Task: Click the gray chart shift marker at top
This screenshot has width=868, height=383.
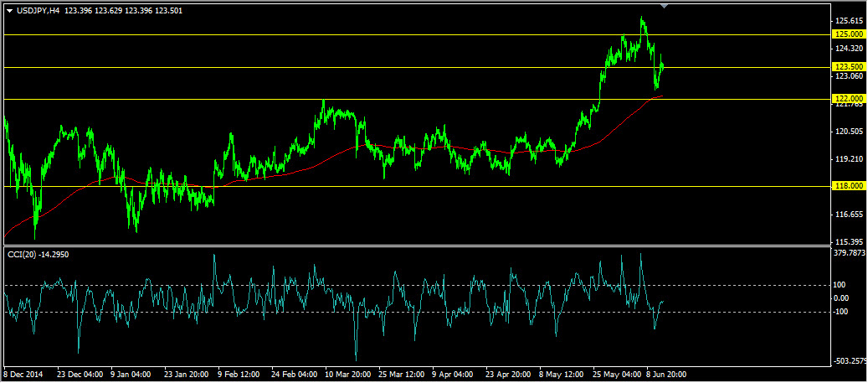Action: coord(665,6)
